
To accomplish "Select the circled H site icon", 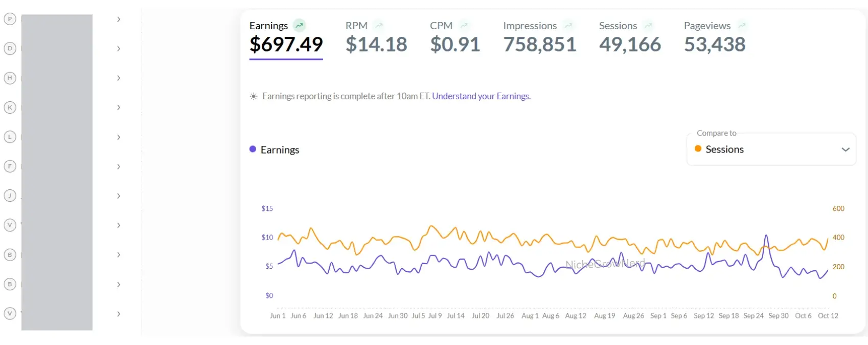I will pyautogui.click(x=10, y=78).
